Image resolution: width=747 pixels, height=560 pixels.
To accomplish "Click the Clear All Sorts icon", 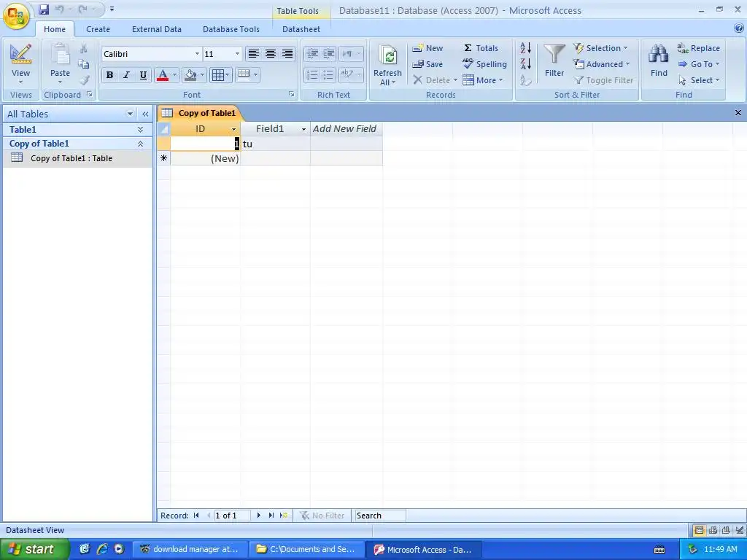I will click(525, 80).
